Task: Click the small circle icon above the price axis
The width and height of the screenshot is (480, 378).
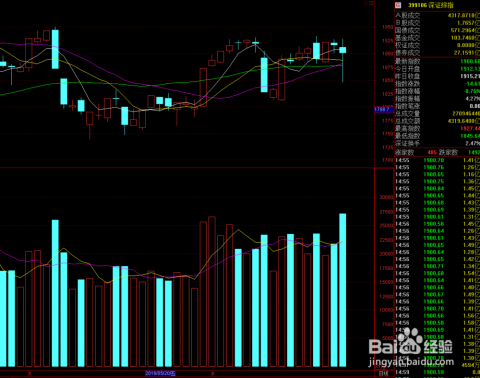Action: point(366,3)
